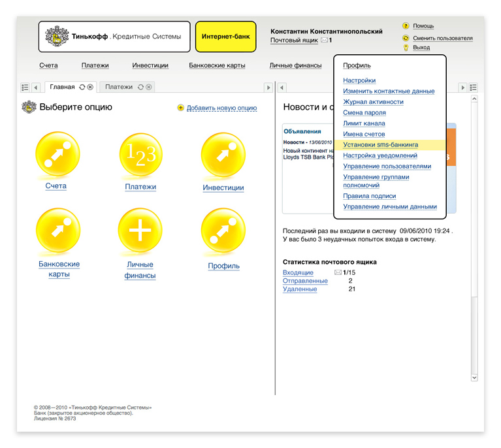This screenshot has height=448, width=501.
Task: Select Установки sms-банкинга from the menu
Action: [380, 145]
